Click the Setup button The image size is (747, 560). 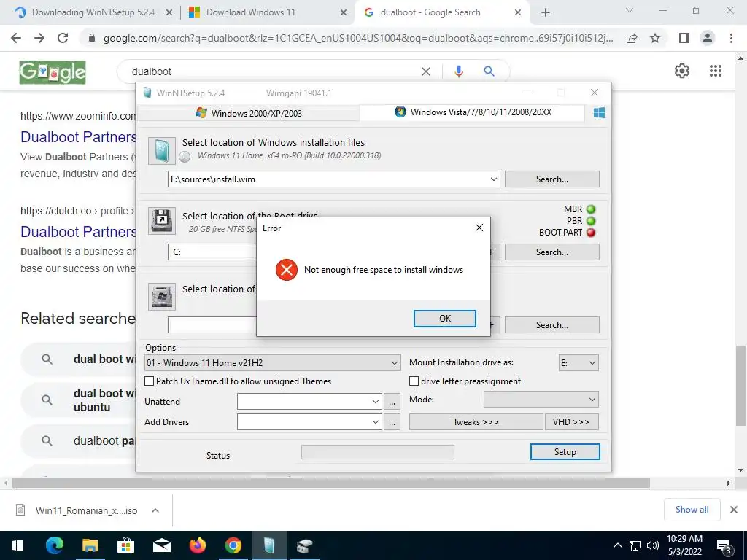pyautogui.click(x=565, y=452)
